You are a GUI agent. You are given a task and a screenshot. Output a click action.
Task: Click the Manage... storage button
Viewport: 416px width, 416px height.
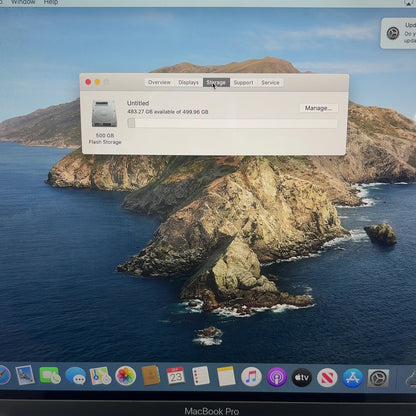(x=318, y=108)
